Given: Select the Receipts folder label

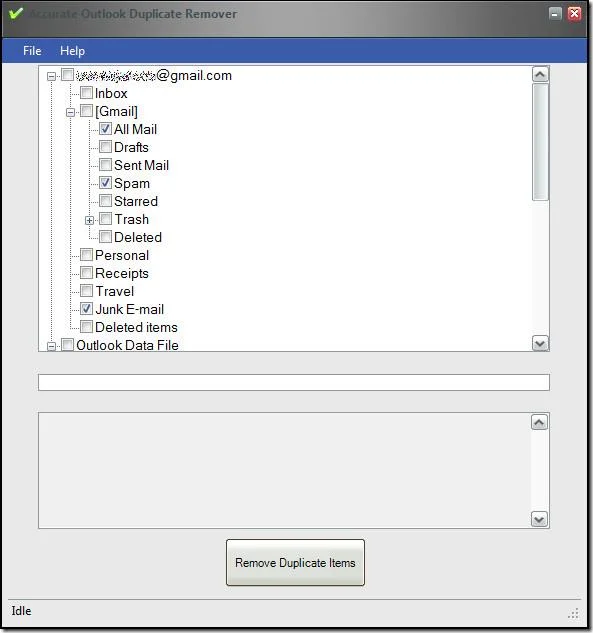Looking at the screenshot, I should 122,273.
